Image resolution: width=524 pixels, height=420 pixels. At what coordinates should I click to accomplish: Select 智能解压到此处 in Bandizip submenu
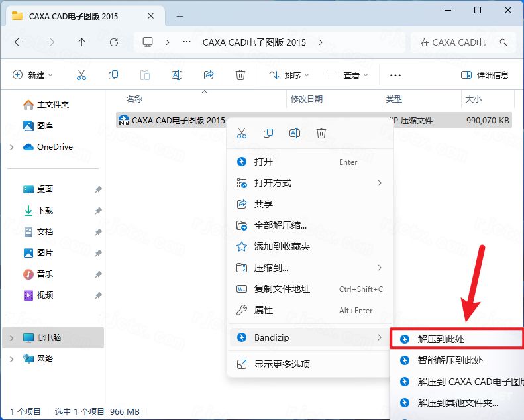[458, 360]
